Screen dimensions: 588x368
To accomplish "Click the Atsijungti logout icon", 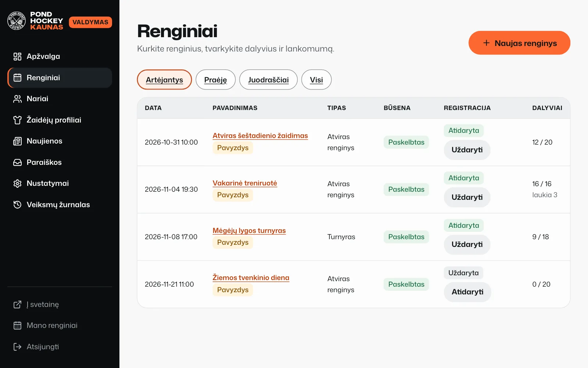I will 17,347.
